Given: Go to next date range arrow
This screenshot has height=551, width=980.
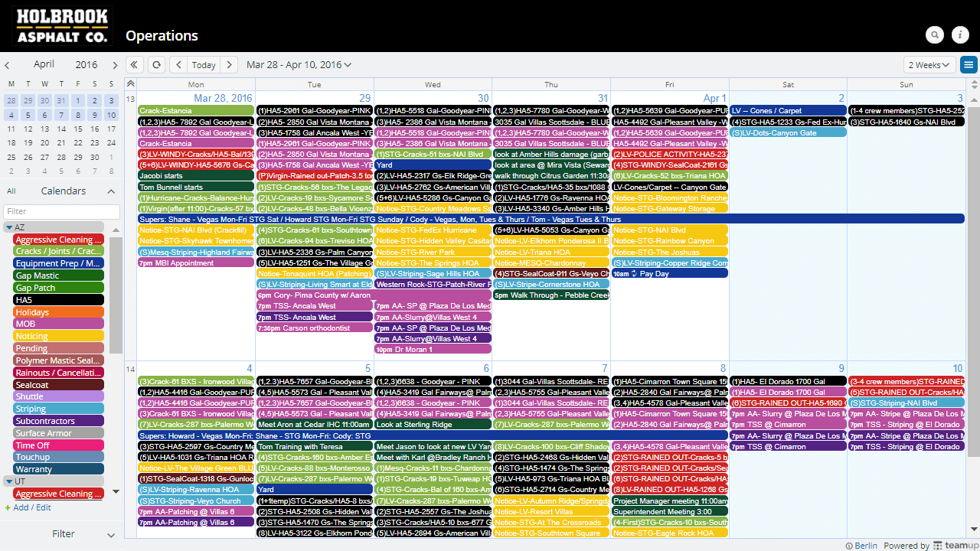Looking at the screenshot, I should click(229, 65).
